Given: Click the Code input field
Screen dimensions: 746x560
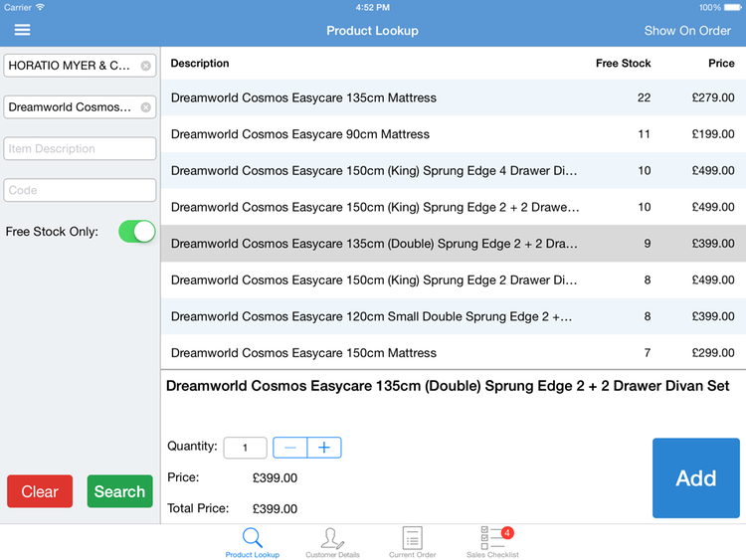Looking at the screenshot, I should (80, 190).
